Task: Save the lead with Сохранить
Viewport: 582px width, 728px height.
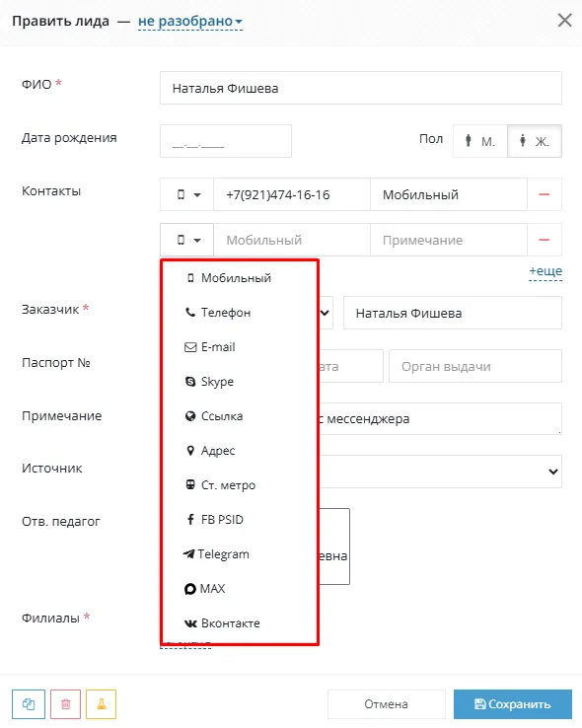Action: pos(513,704)
